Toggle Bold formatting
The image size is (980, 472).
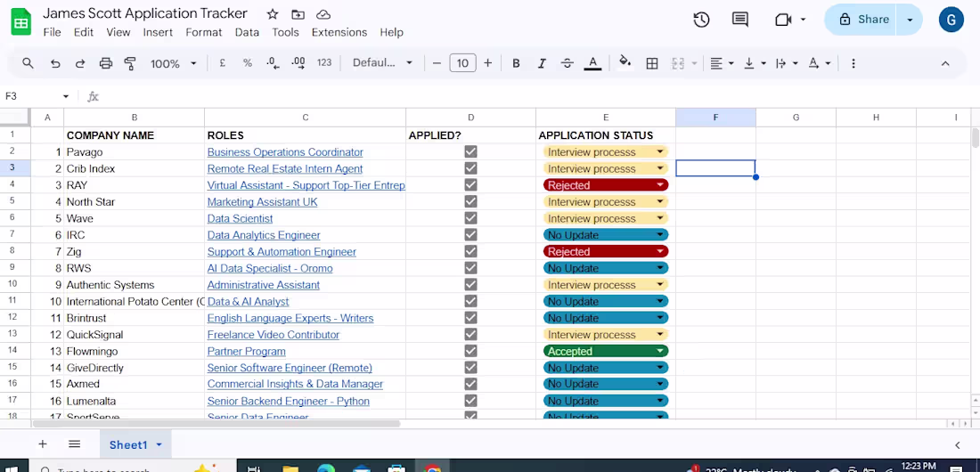point(516,63)
